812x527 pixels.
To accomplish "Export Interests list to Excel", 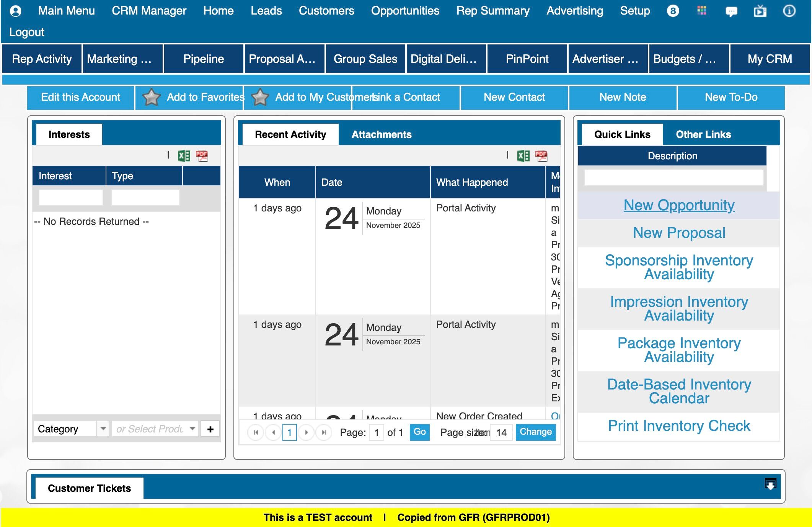I will pyautogui.click(x=184, y=156).
